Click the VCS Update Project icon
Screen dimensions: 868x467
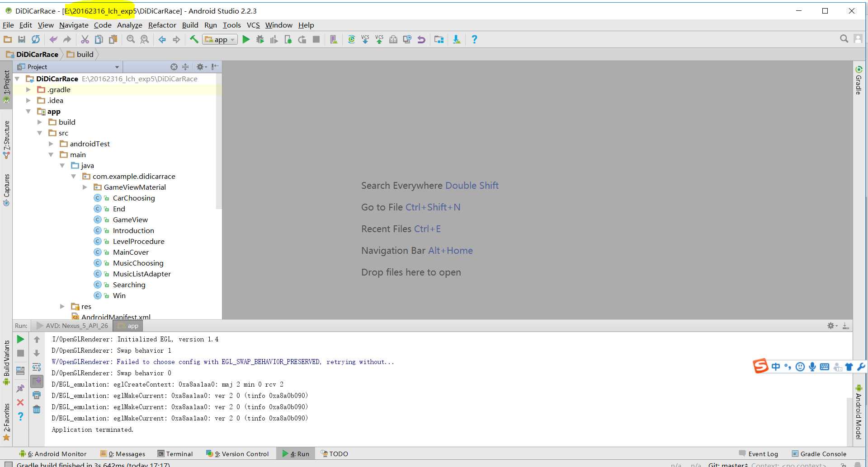(365, 39)
